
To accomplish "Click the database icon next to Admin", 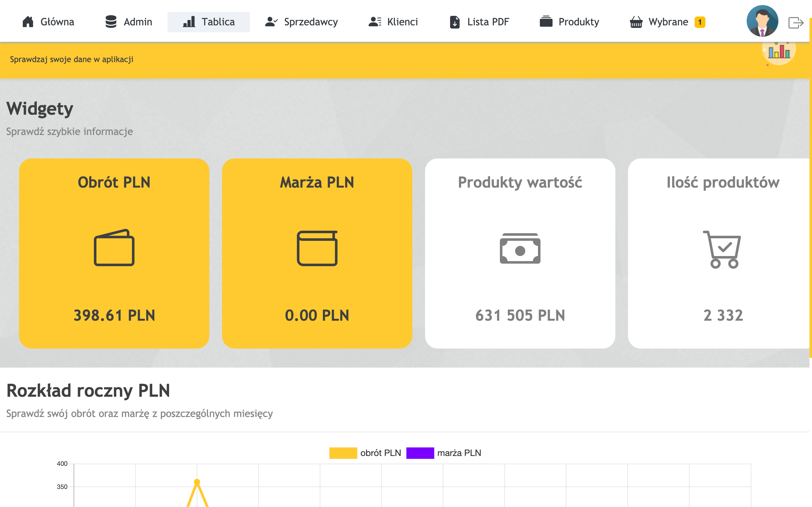I will [x=111, y=22].
